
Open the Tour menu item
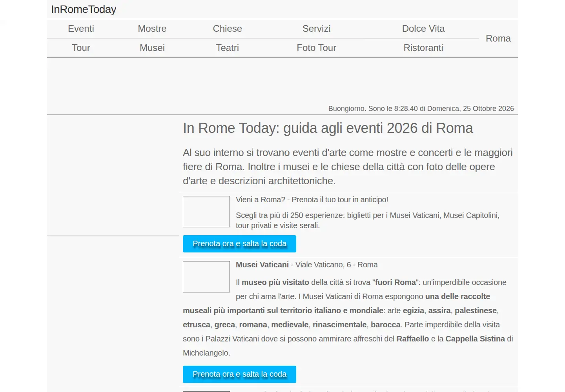(x=81, y=48)
